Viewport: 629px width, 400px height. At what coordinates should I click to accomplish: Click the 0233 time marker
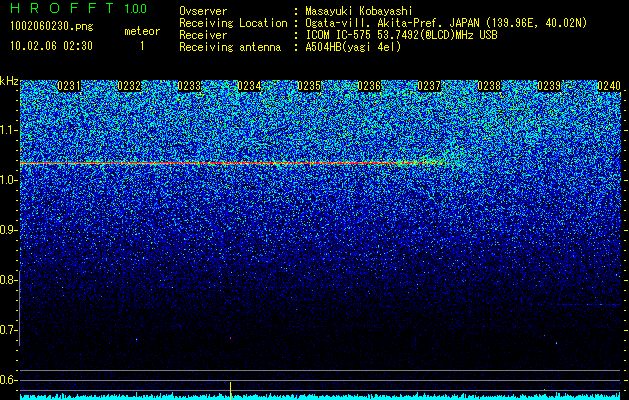[189, 86]
